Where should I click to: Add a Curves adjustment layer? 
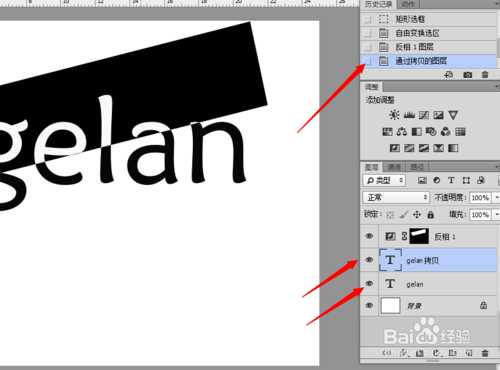tap(424, 115)
